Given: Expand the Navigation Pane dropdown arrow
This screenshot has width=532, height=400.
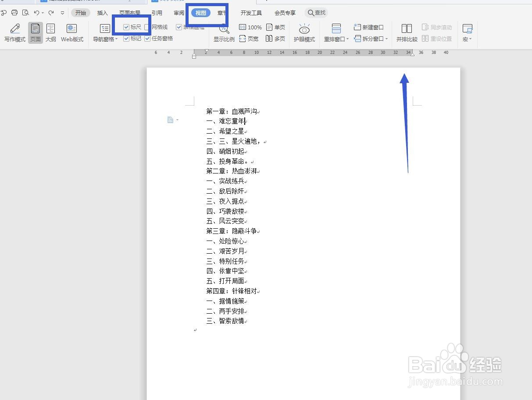Looking at the screenshot, I should [x=117, y=39].
